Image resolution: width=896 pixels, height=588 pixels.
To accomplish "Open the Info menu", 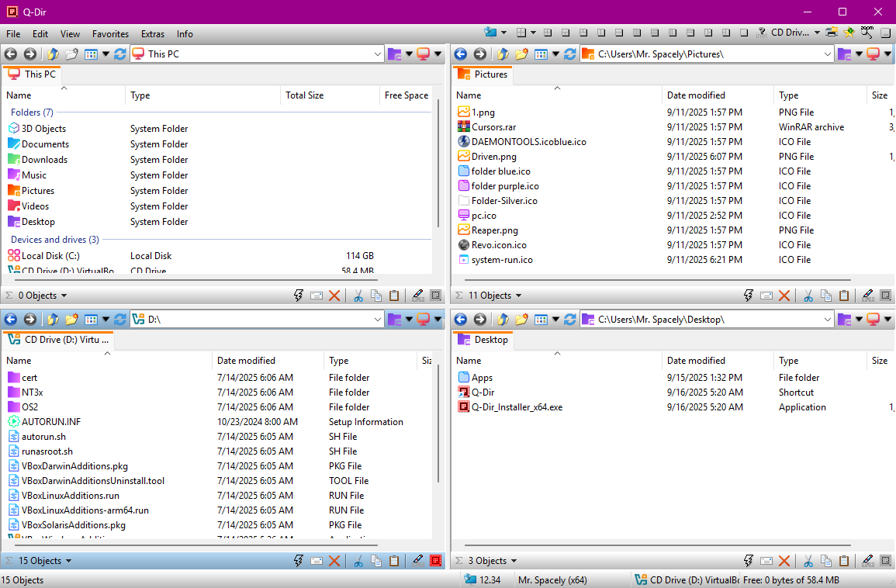I will click(185, 33).
